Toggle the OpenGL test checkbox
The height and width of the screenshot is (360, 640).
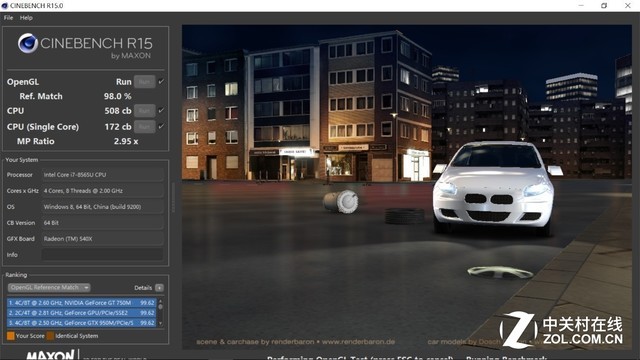click(x=161, y=81)
